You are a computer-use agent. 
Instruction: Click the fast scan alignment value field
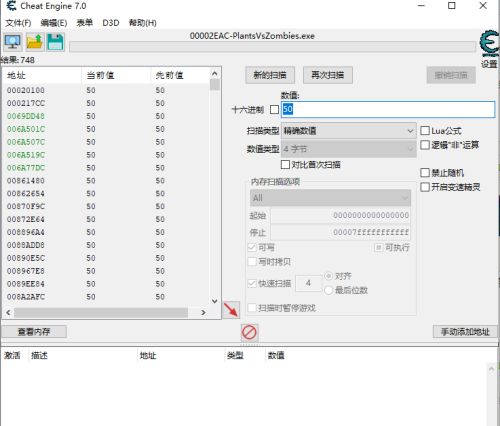[309, 283]
